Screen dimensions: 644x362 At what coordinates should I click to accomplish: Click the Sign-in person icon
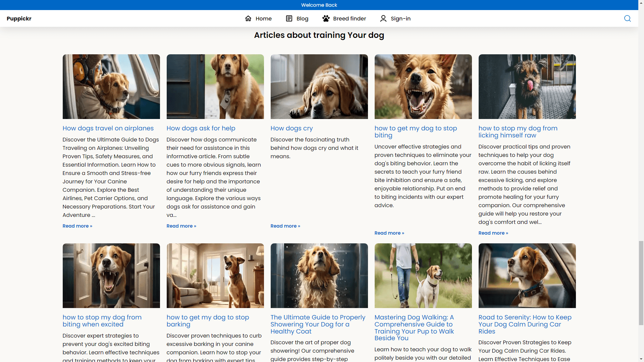[383, 18]
